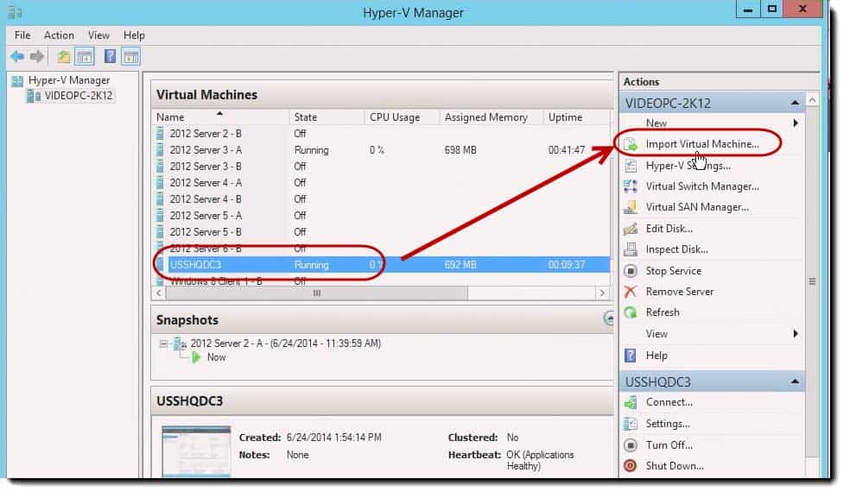Click the Connect icon under USSHQDC3
This screenshot has width=856, height=504.
(x=631, y=402)
